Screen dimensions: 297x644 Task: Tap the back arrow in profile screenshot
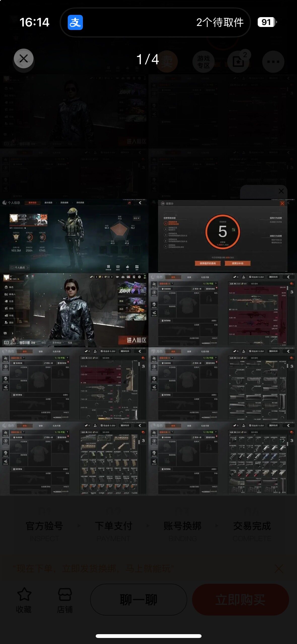[140, 203]
